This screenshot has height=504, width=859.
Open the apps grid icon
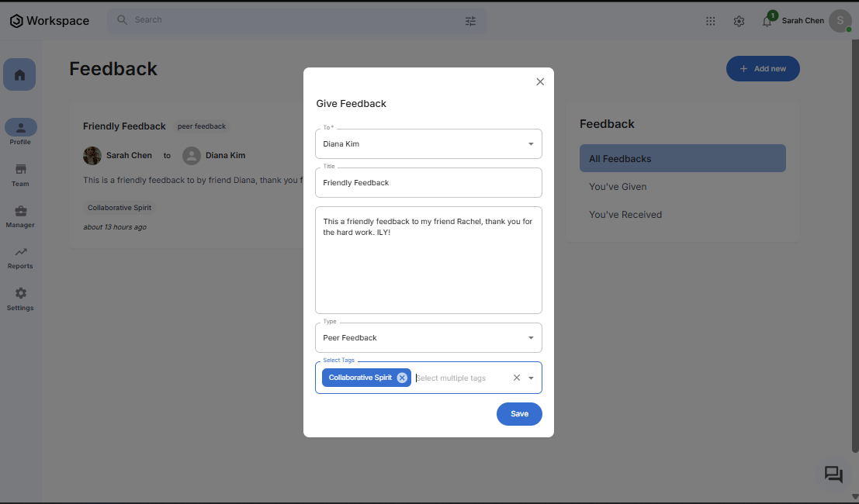(711, 21)
